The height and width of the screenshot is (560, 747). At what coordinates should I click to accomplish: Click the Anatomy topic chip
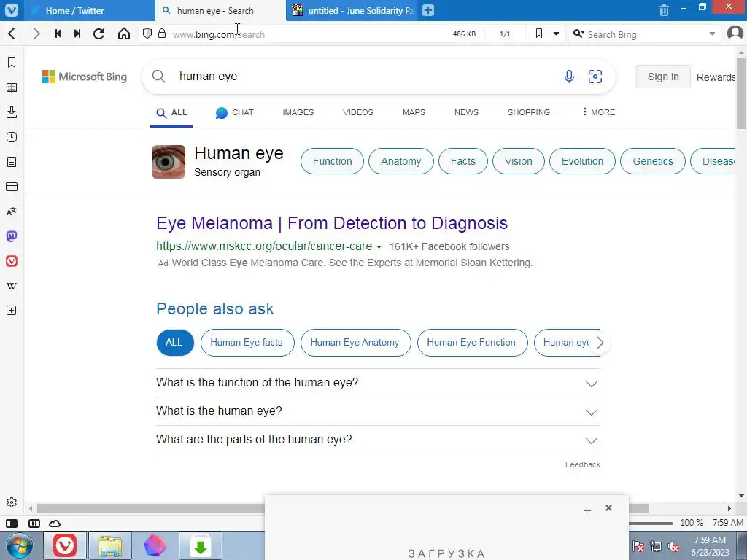[401, 161]
